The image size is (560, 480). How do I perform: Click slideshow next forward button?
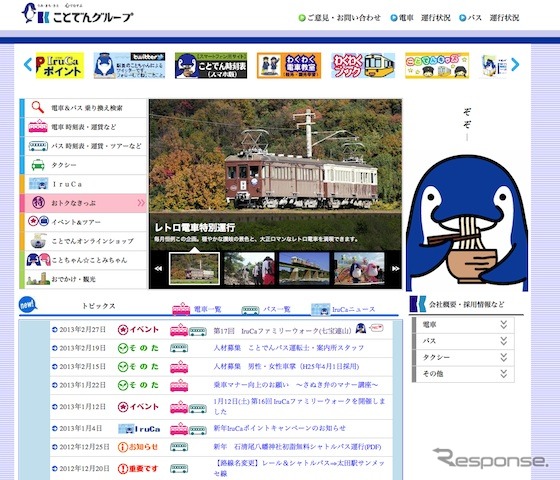(x=395, y=269)
